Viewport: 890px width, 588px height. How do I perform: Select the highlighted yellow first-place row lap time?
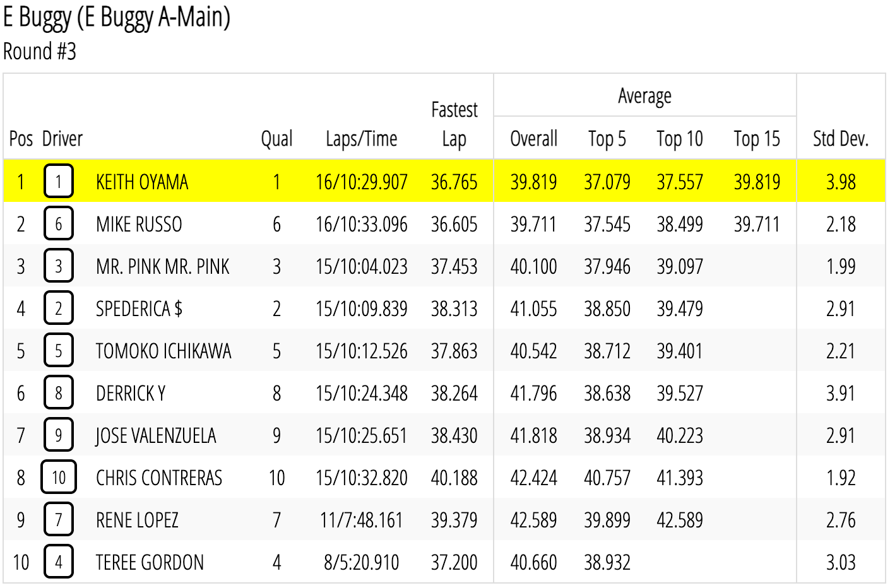[x=362, y=182]
